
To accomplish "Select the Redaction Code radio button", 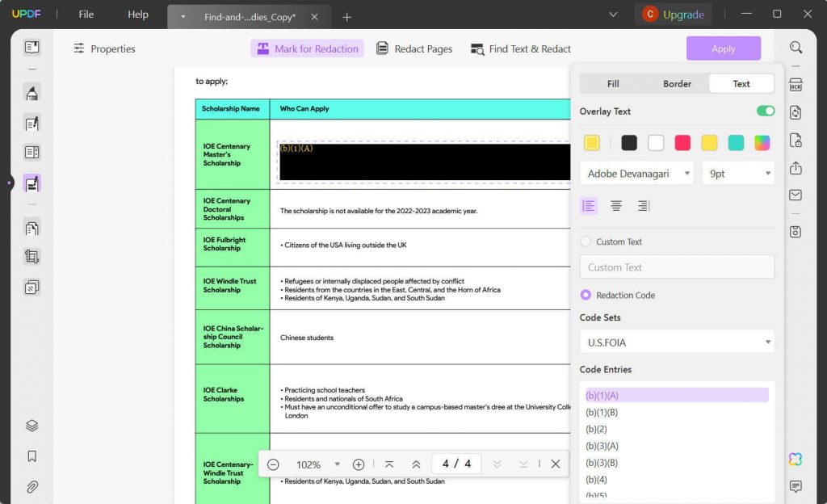I will coord(586,295).
